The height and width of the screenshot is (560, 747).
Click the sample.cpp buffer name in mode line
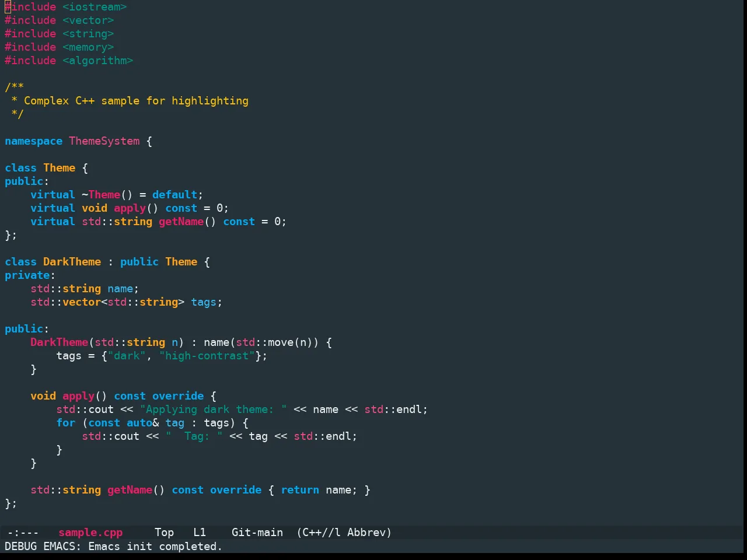point(90,533)
